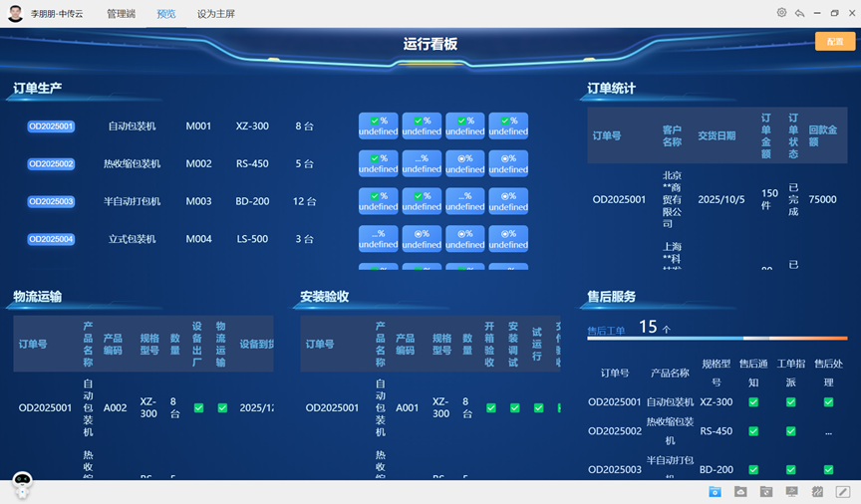Toggle 开箱验收 checkbox for OD2025001 in 安装验收
The width and height of the screenshot is (861, 504).
490,407
